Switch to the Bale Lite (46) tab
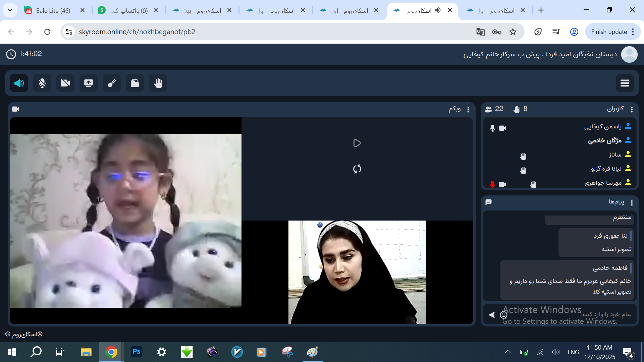Viewport: 644px width, 362px height. tap(53, 10)
